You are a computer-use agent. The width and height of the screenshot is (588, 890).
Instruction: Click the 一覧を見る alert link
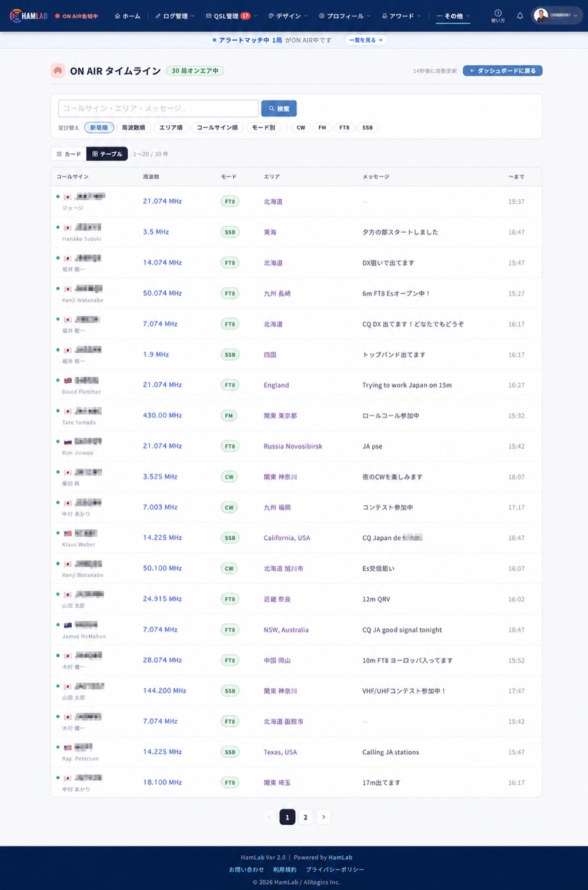click(x=366, y=40)
